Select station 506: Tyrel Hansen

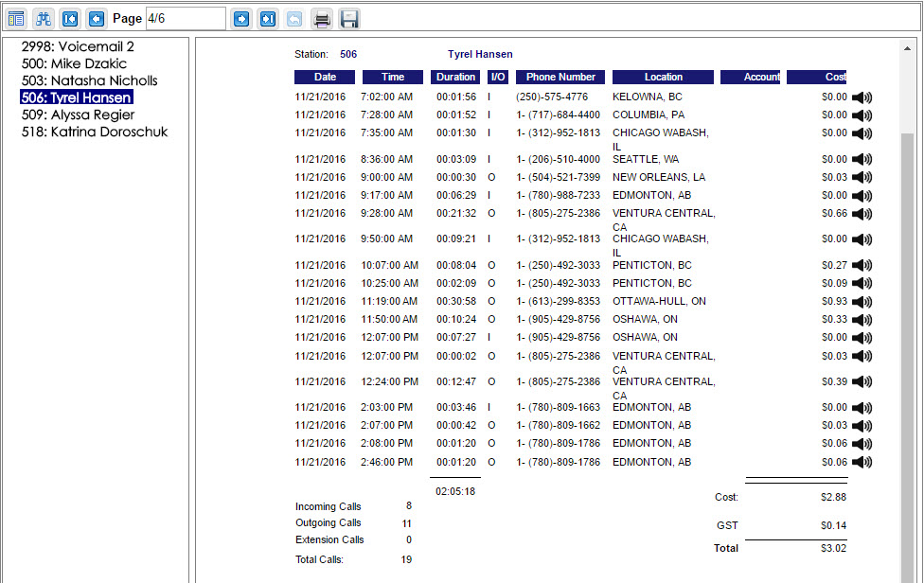tap(77, 97)
